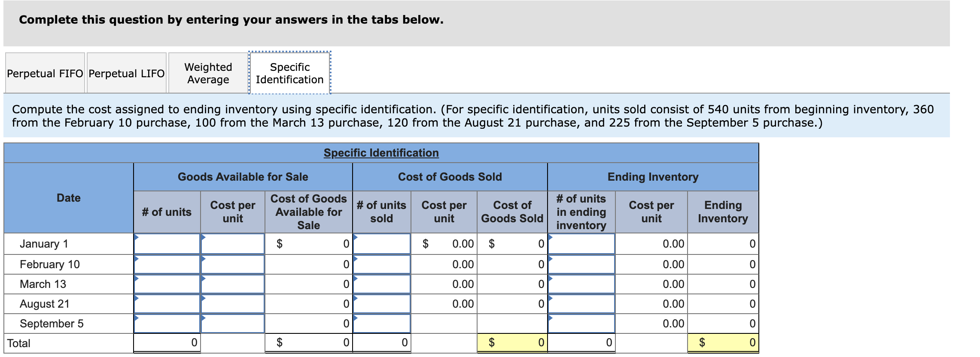Screen dimensions: 980x357
Task: Open the Perpetual FIFO tab
Action: point(45,73)
